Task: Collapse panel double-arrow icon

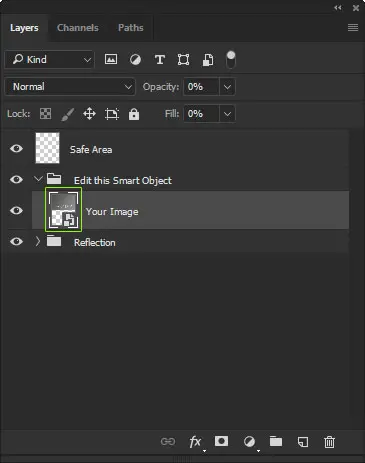Action: point(338,8)
